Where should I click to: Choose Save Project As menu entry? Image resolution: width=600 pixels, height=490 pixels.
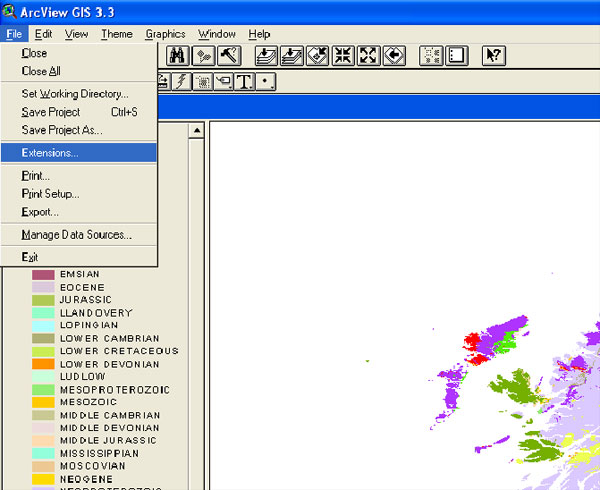point(79,130)
